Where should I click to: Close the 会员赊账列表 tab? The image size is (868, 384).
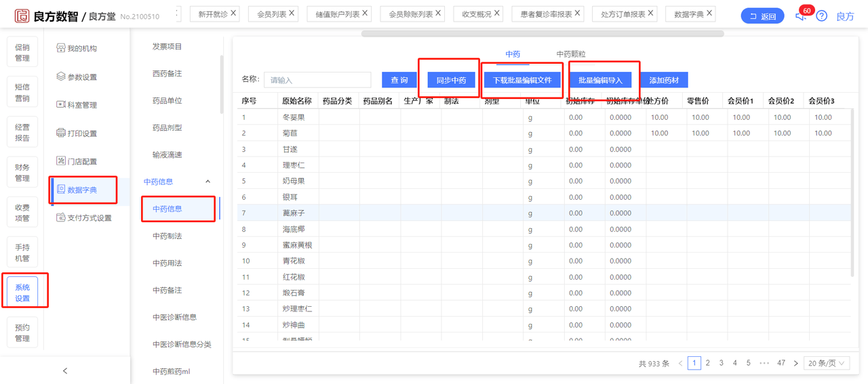click(x=439, y=13)
